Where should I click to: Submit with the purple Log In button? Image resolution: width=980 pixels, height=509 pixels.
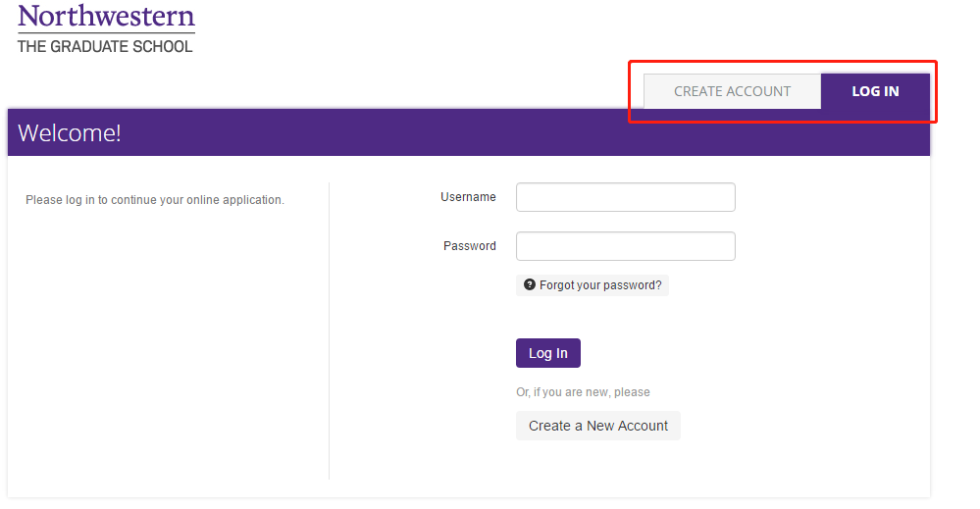[x=548, y=353]
